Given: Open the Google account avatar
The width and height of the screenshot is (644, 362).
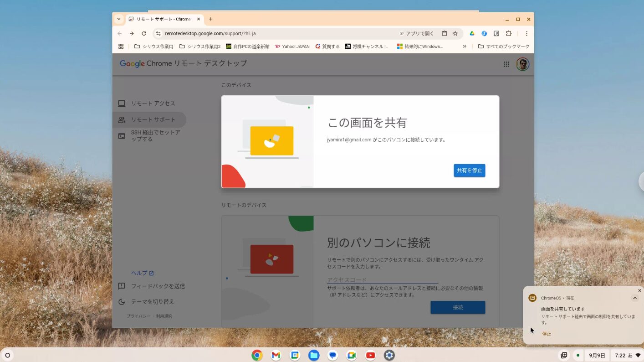Looking at the screenshot, I should 523,64.
